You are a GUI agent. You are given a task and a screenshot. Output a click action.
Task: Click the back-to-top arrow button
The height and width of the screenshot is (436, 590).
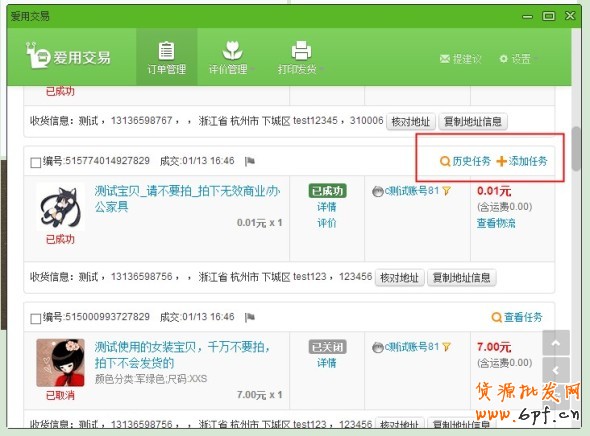[556, 343]
